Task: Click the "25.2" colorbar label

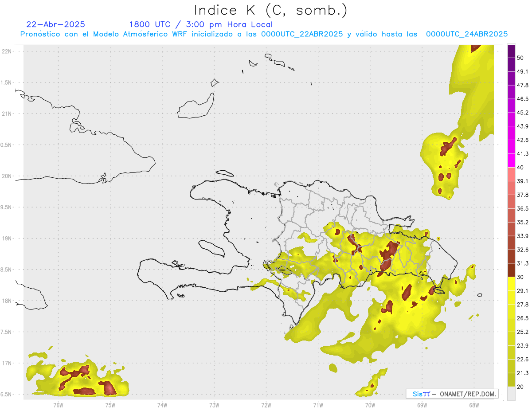Action: (x=523, y=332)
